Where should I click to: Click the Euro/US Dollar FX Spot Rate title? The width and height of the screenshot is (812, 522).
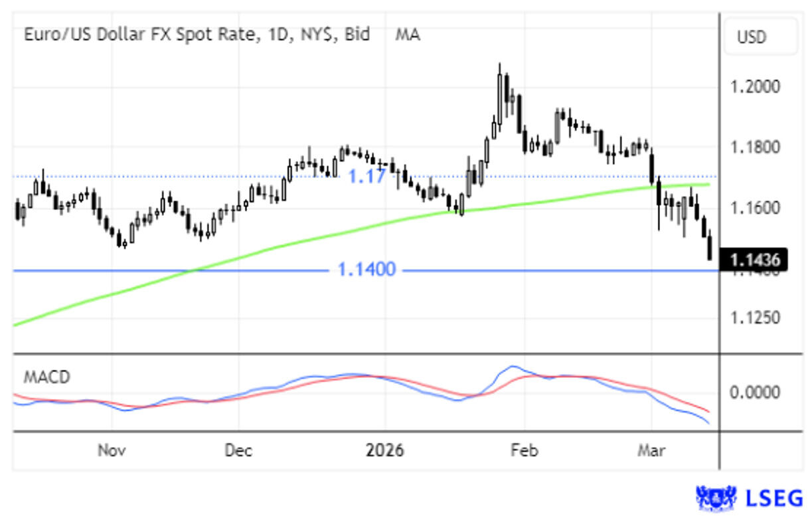coord(197,34)
